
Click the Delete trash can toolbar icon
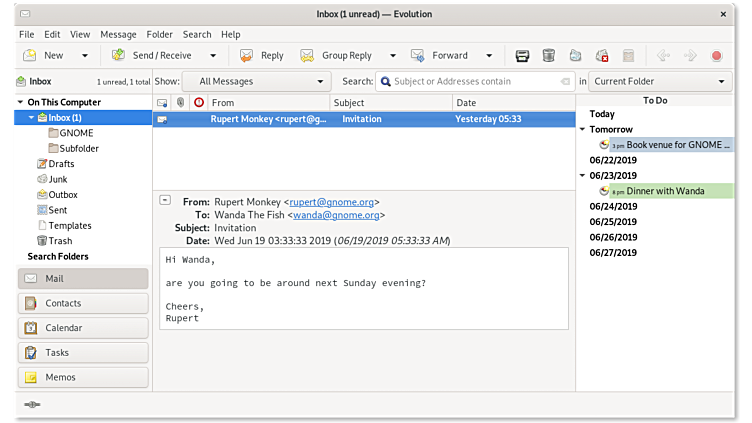548,56
